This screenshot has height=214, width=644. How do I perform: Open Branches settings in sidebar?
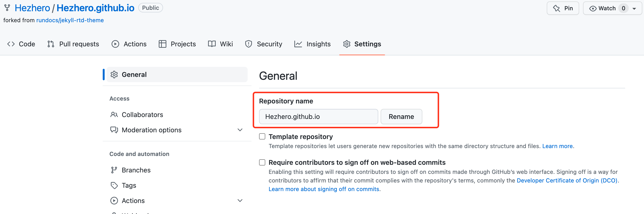coord(136,170)
